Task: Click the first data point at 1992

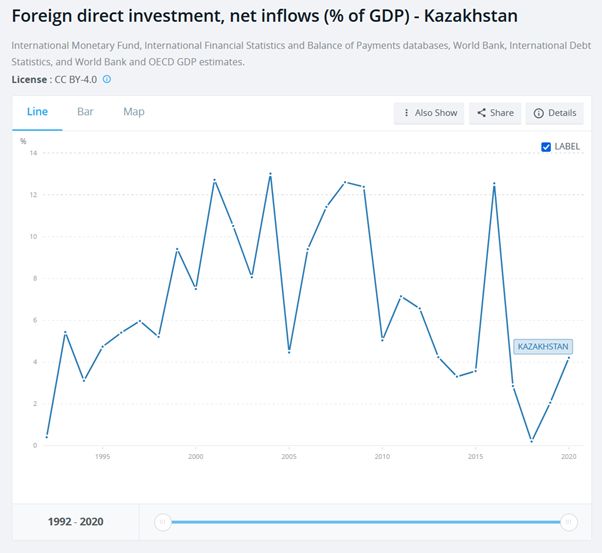Action: 47,436
